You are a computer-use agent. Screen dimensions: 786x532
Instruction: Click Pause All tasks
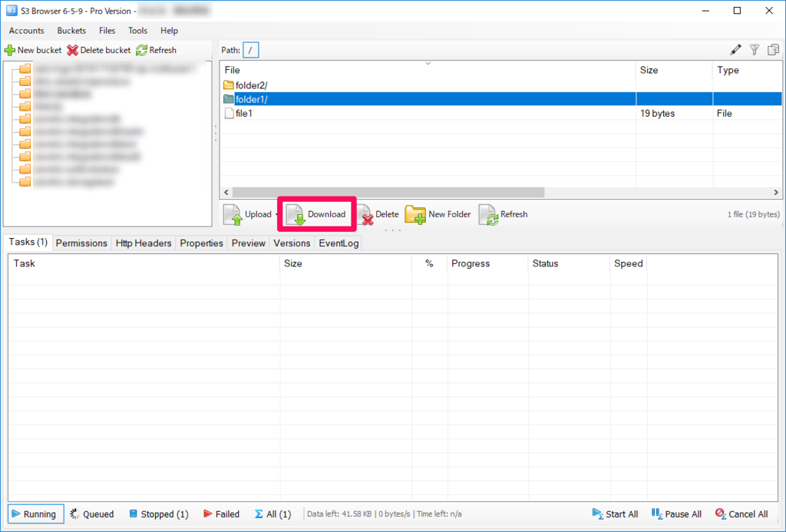coord(676,514)
